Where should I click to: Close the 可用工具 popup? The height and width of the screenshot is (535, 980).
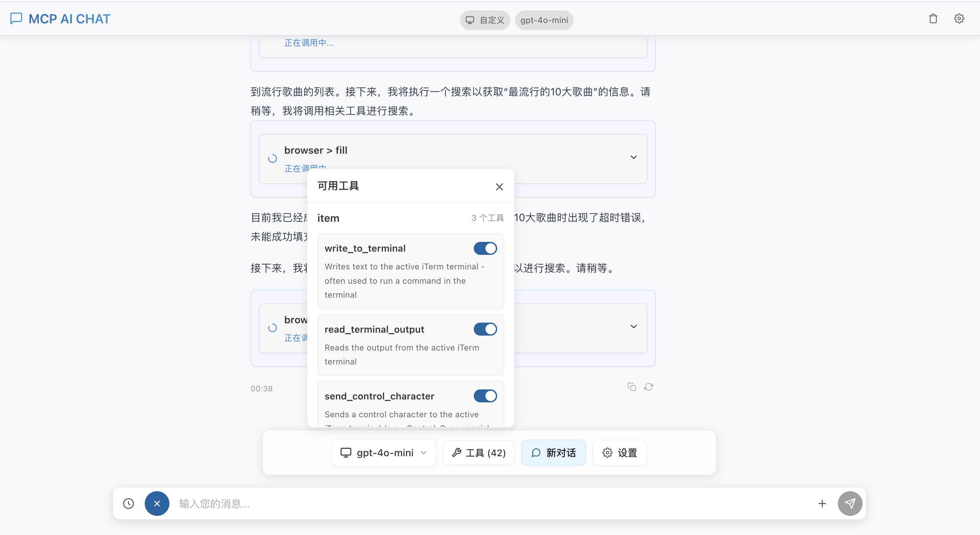[x=499, y=187]
